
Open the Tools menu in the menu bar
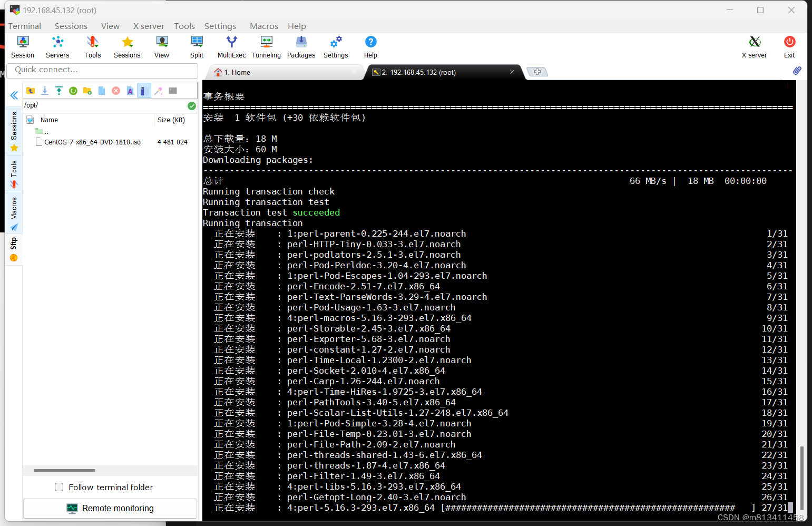click(184, 26)
